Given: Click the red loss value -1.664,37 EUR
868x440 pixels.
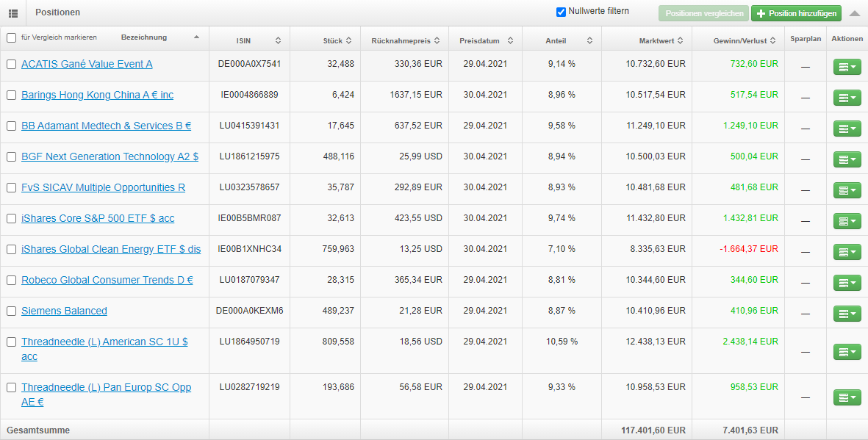Looking at the screenshot, I should tap(749, 249).
